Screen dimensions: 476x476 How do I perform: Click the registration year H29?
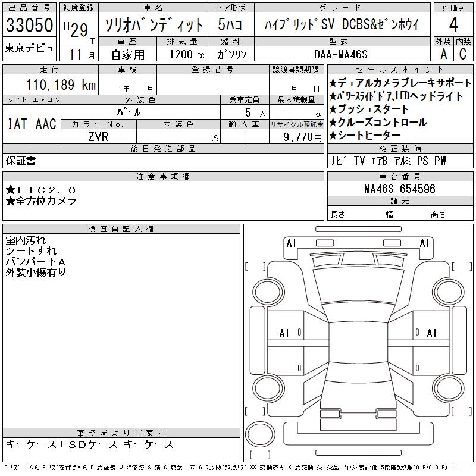(76, 29)
